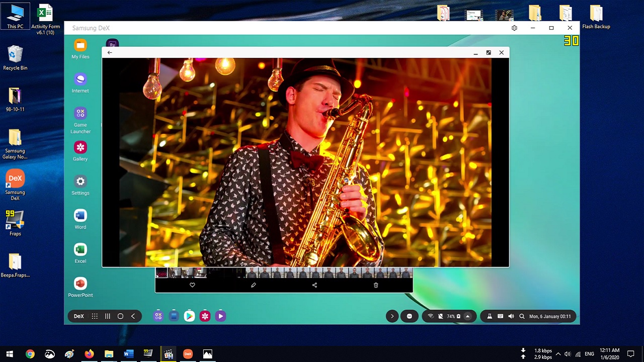
Task: Change ENG input language
Action: click(590, 354)
